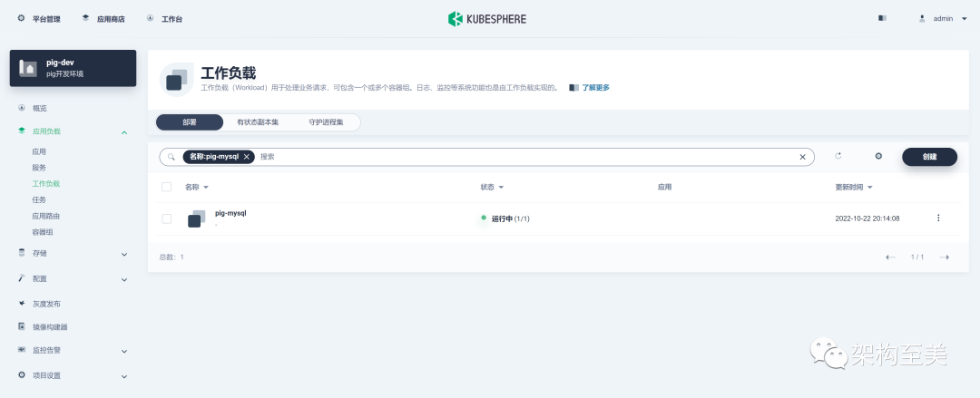The image size is (980, 398).
Task: Open the 状态 column filter dropdown
Action: [501, 188]
